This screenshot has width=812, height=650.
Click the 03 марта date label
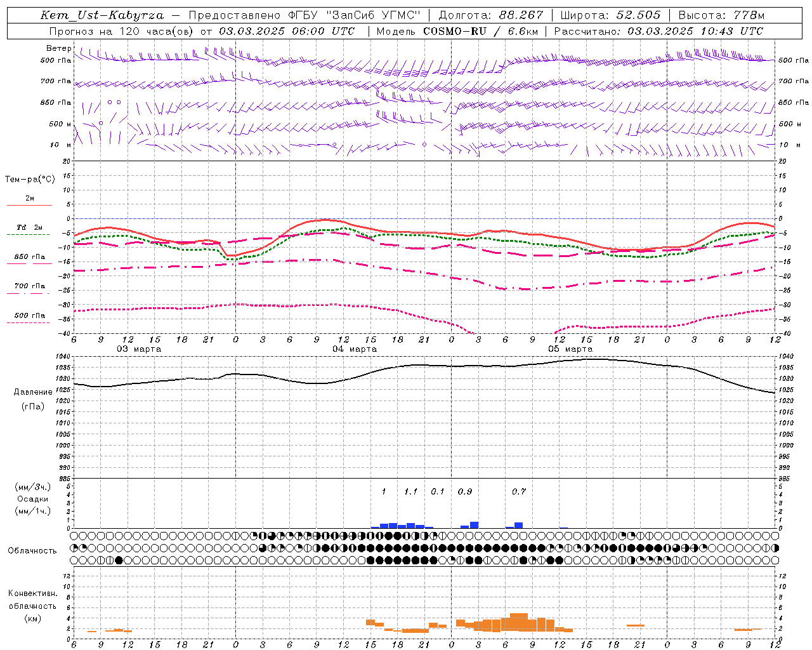click(x=139, y=349)
